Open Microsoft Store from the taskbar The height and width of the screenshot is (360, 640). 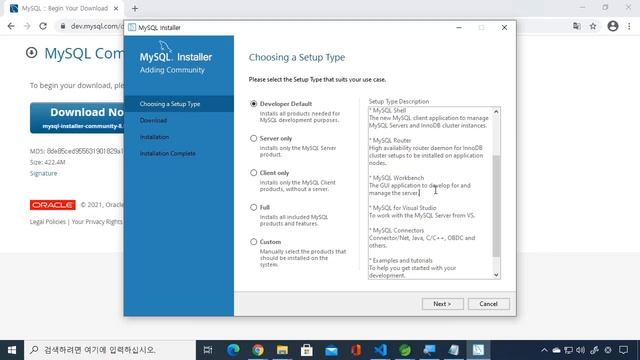(x=307, y=350)
